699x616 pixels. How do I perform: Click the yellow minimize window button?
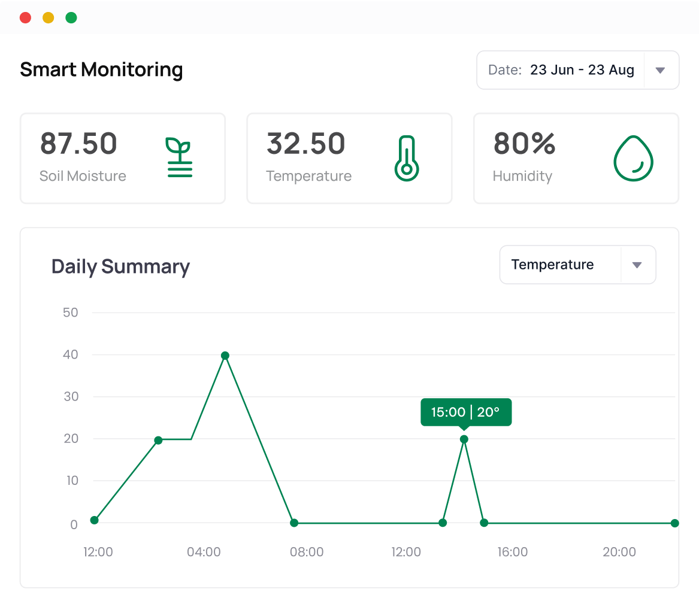coord(49,17)
